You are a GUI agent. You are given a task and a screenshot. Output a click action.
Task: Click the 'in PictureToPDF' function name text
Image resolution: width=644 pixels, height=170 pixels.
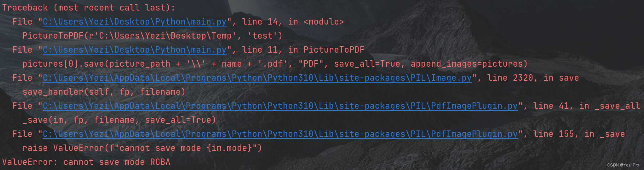coord(326,50)
